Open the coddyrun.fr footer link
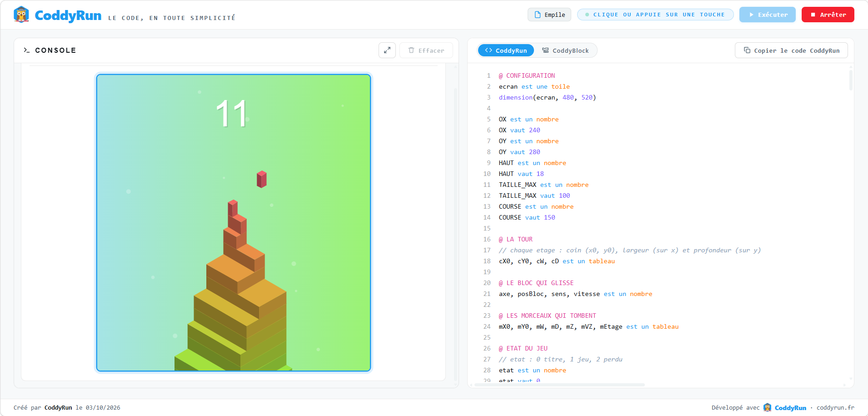The width and height of the screenshot is (868, 416). click(835, 408)
